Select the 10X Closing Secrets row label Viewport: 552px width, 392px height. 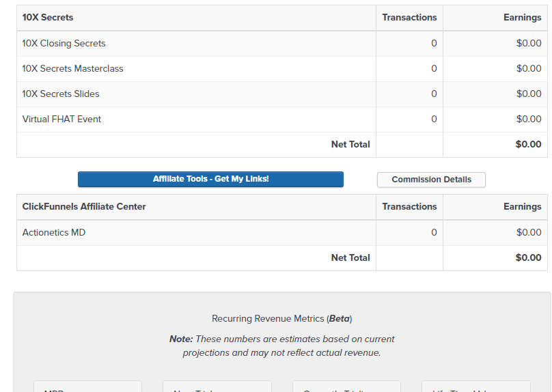[64, 43]
